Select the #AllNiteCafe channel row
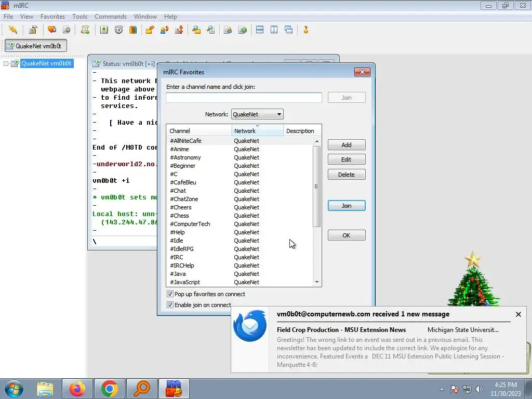 click(x=240, y=141)
